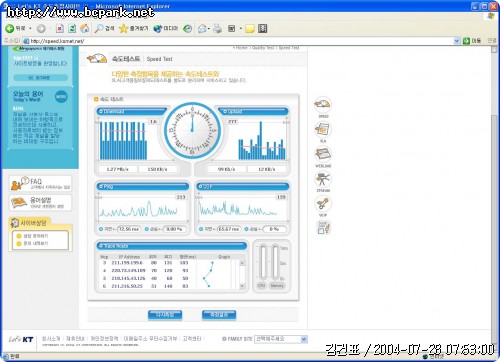The image size is (500, 362).
Task: Open the History icon in toolbar
Action: pyautogui.click(x=188, y=29)
